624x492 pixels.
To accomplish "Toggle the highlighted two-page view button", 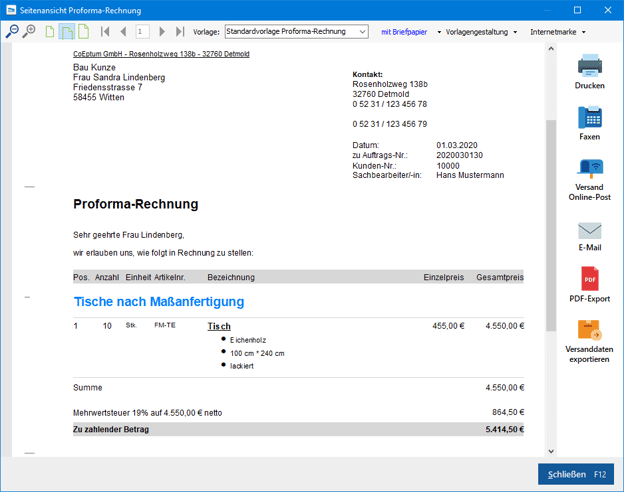I will pos(67,32).
